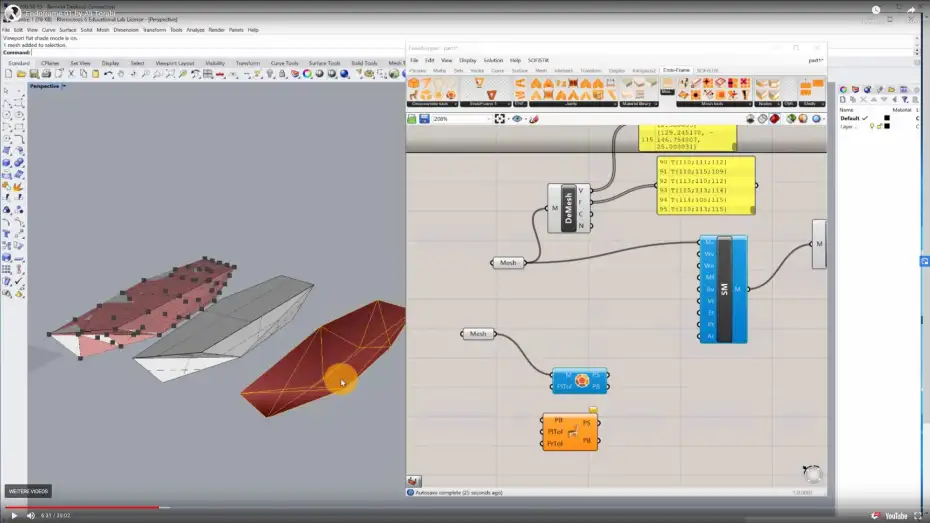Image resolution: width=930 pixels, height=523 pixels.
Task: Open the Solution menu in Grasshopper
Action: pyautogui.click(x=493, y=60)
